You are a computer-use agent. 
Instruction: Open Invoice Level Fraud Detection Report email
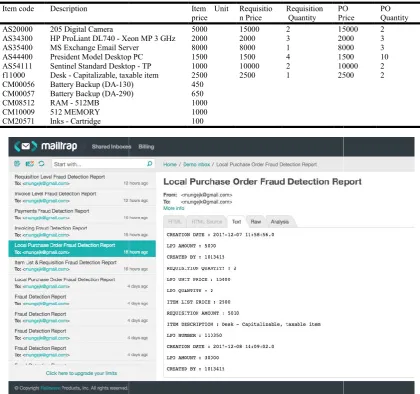[x=82, y=197]
